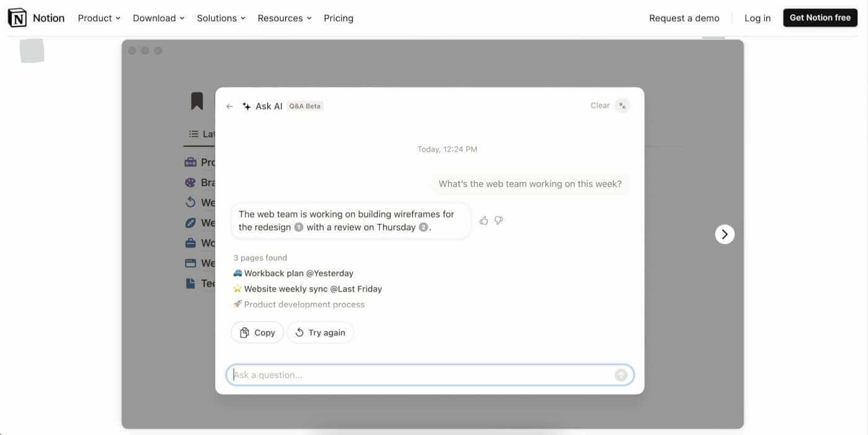Click the Request a demo link

[684, 18]
